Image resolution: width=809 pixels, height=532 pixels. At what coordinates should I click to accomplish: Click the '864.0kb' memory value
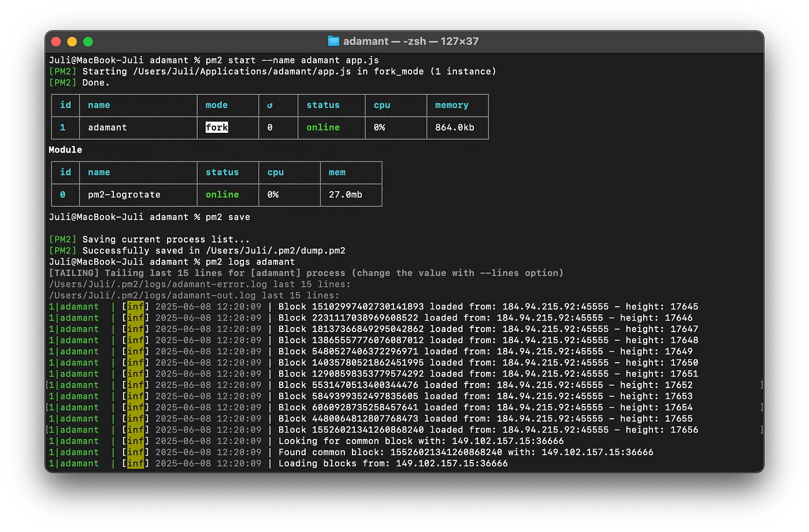455,127
